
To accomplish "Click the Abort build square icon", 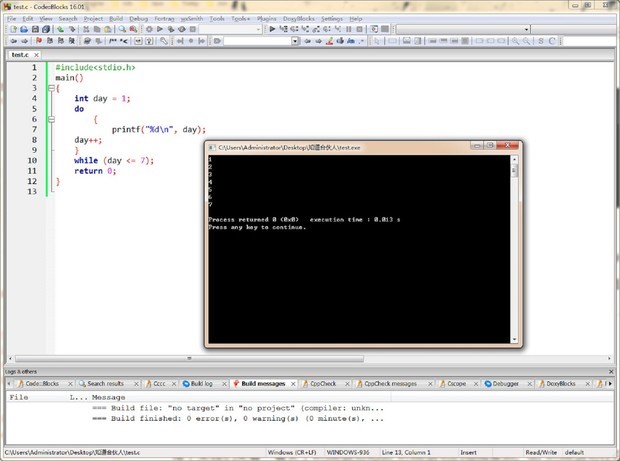I will tap(193, 29).
